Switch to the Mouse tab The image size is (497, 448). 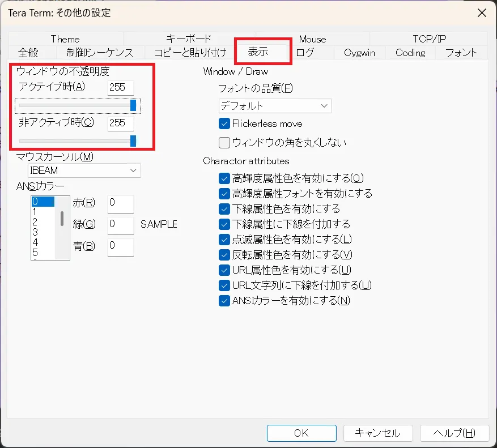tap(312, 40)
